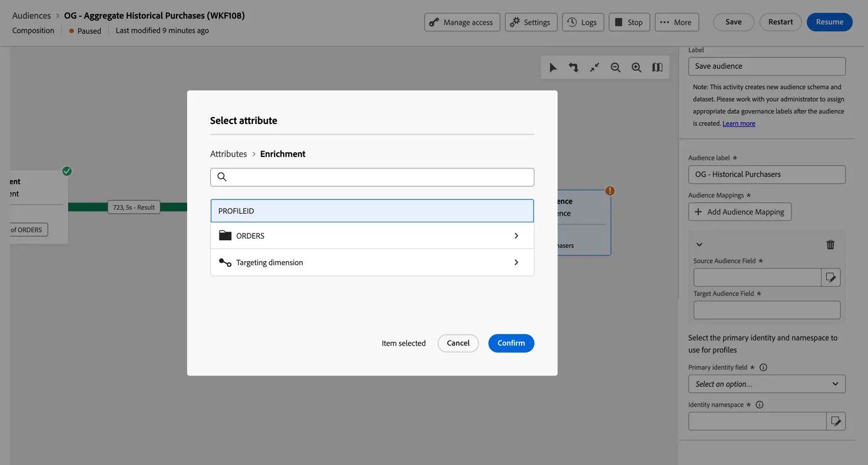Open the Logs panel
Screen dimensions: 868x465
pyautogui.click(x=583, y=22)
